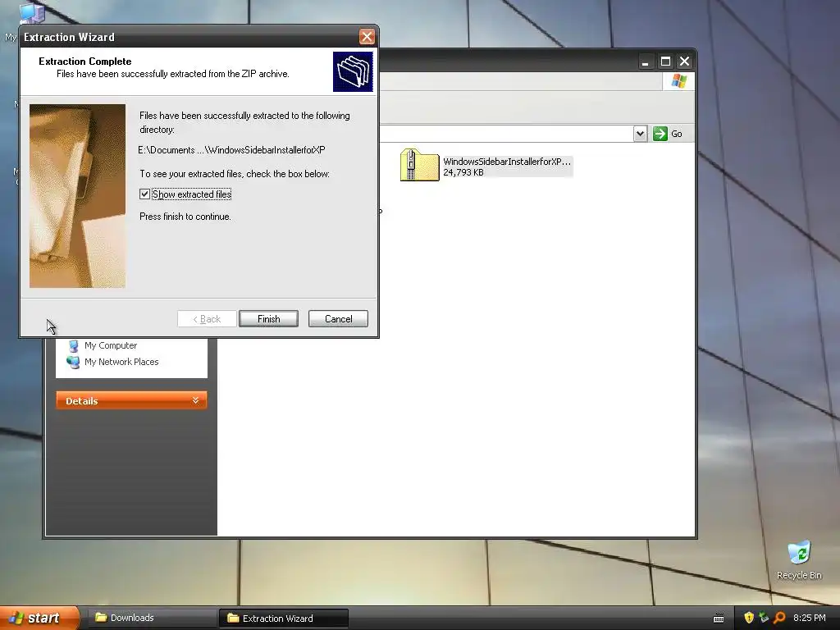
Task: Click the My Computer link text
Action: 111,346
